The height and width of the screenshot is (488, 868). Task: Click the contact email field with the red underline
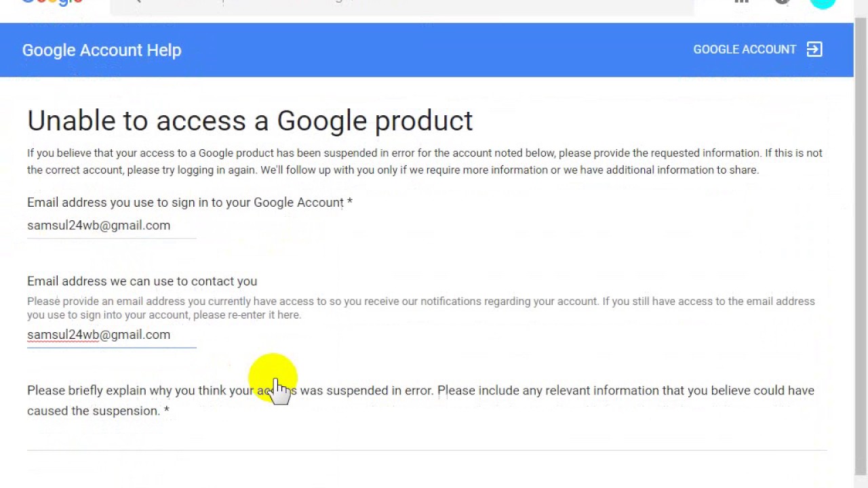tap(112, 335)
